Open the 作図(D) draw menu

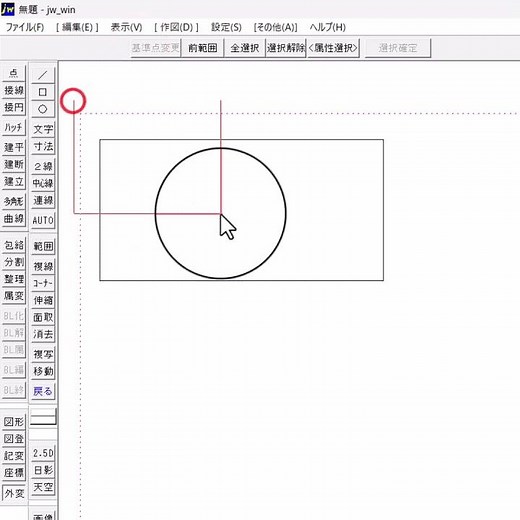click(x=176, y=27)
